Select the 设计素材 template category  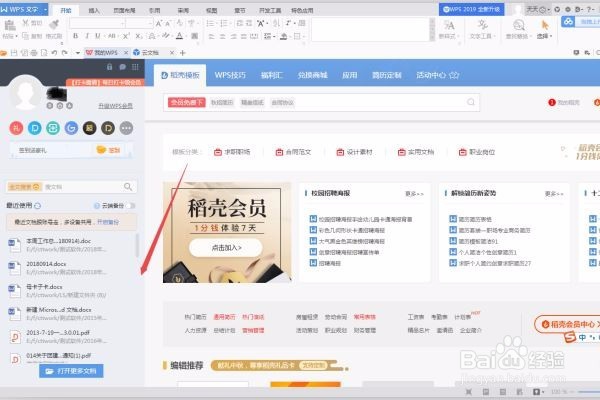tap(354, 152)
